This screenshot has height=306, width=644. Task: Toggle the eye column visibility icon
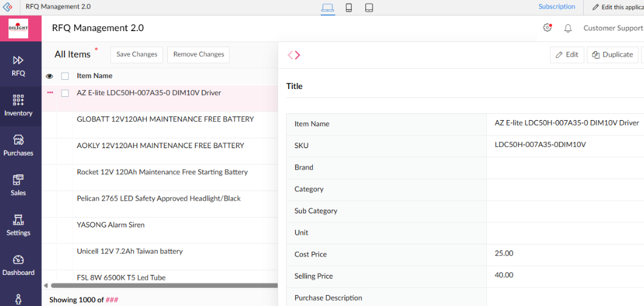pos(49,76)
